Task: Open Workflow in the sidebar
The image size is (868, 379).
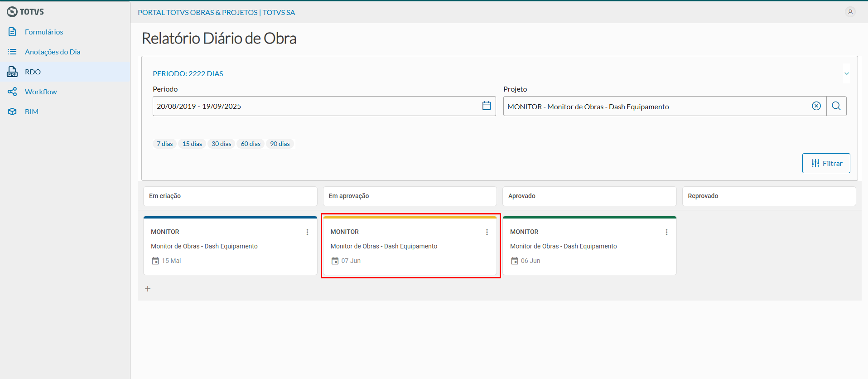Action: click(41, 92)
